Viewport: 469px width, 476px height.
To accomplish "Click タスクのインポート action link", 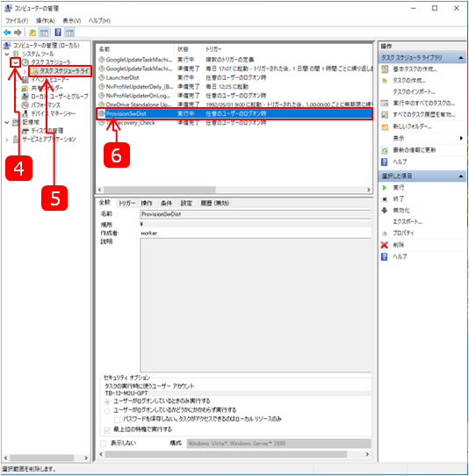I will pyautogui.click(x=414, y=91).
